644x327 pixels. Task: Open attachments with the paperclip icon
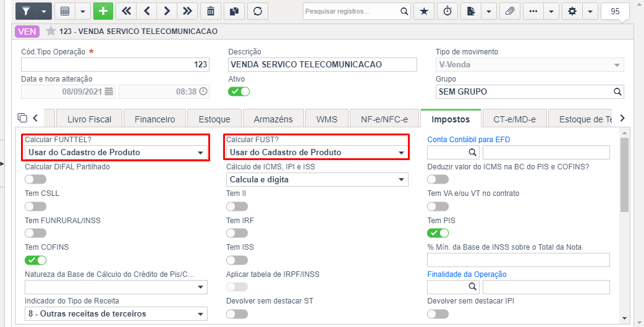tap(510, 11)
